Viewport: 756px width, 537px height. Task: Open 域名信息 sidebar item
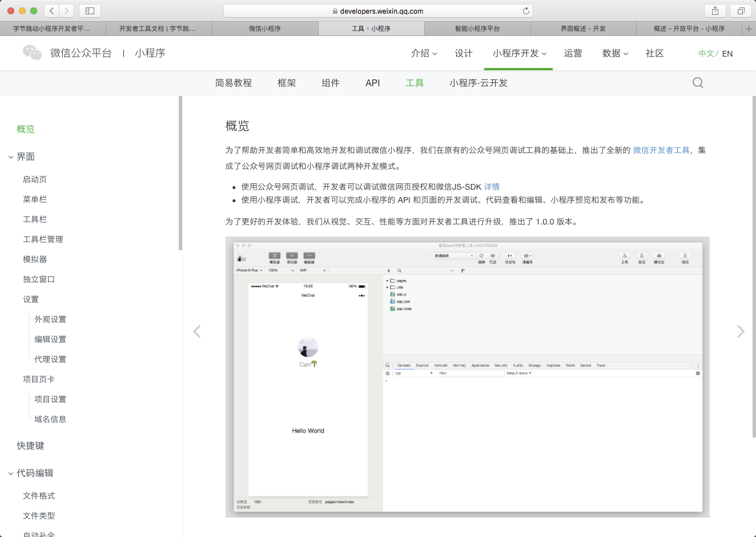coord(50,419)
